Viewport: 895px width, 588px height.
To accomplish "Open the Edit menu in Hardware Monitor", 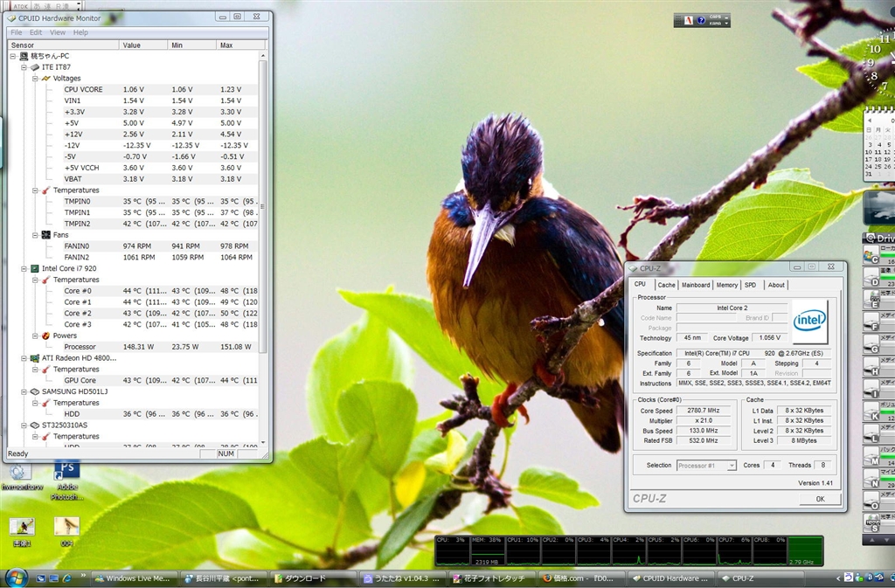I will [x=36, y=32].
